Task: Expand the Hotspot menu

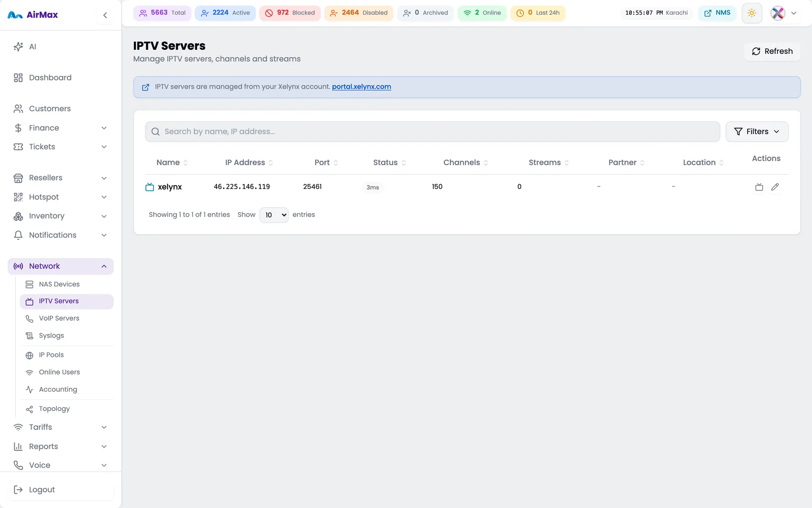Action: (60, 197)
